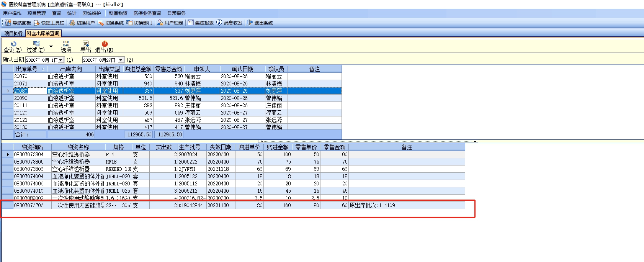This screenshot has height=262, width=644.
Task: Click material code 08307073805
Action: coord(29,162)
